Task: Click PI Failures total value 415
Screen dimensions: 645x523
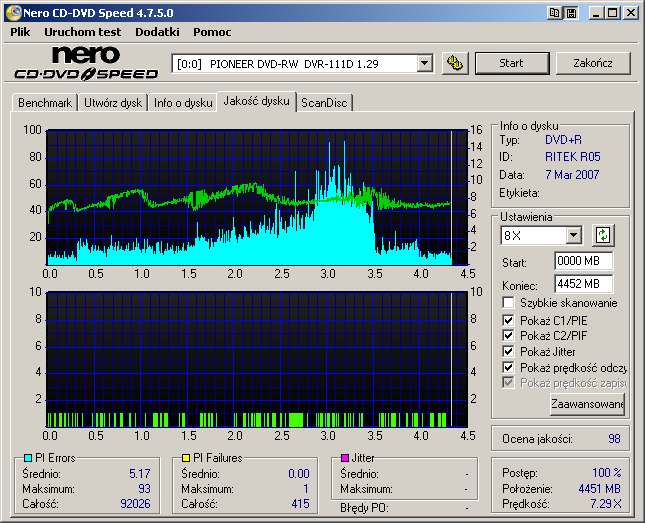Action: 300,504
